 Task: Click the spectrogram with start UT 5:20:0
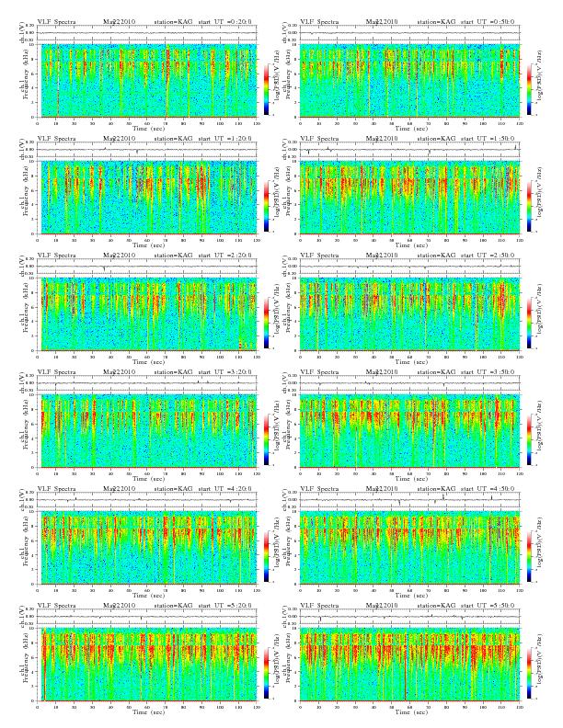[x=147, y=665]
